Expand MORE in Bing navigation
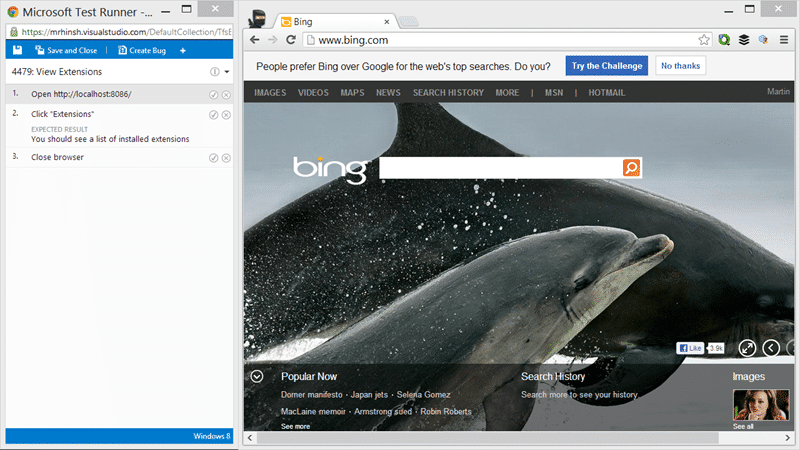This screenshot has height=450, width=800. 507,92
